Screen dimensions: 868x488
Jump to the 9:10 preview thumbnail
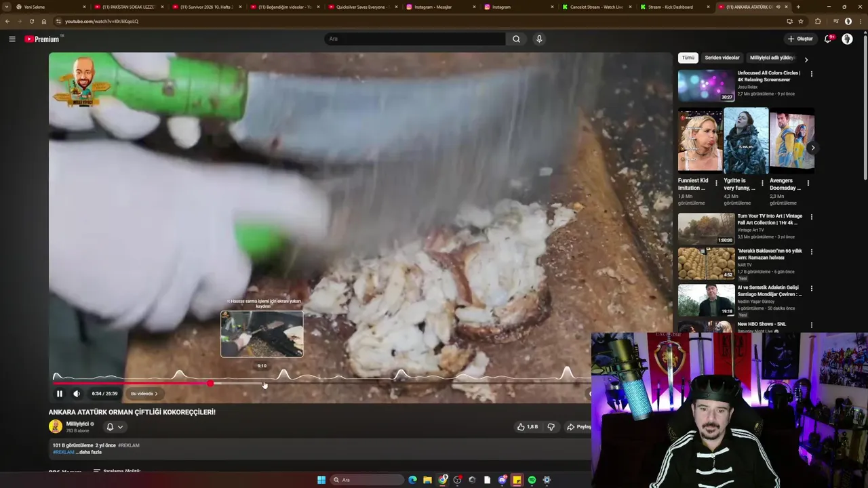262,333
